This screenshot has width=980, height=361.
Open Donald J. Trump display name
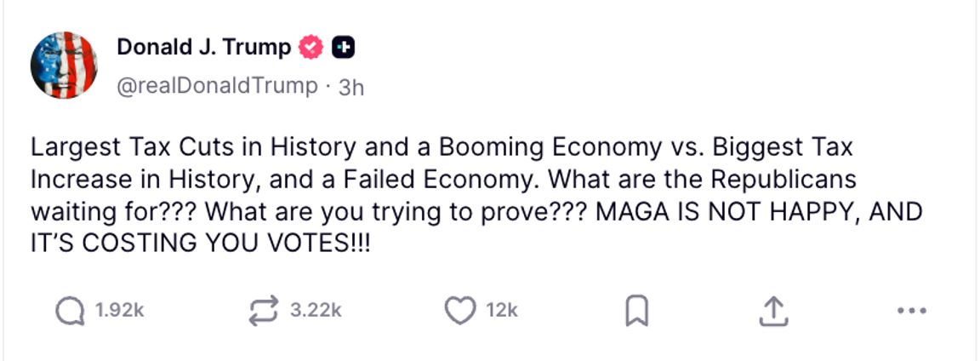(203, 47)
